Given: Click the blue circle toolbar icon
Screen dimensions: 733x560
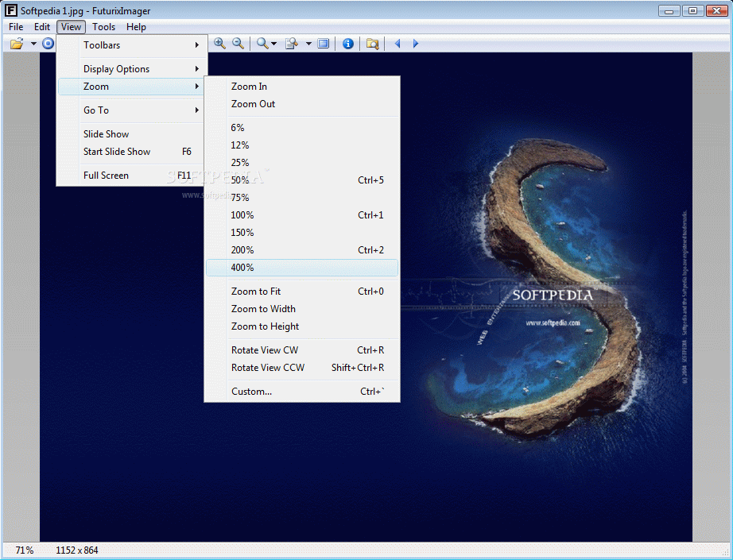Looking at the screenshot, I should [48, 44].
